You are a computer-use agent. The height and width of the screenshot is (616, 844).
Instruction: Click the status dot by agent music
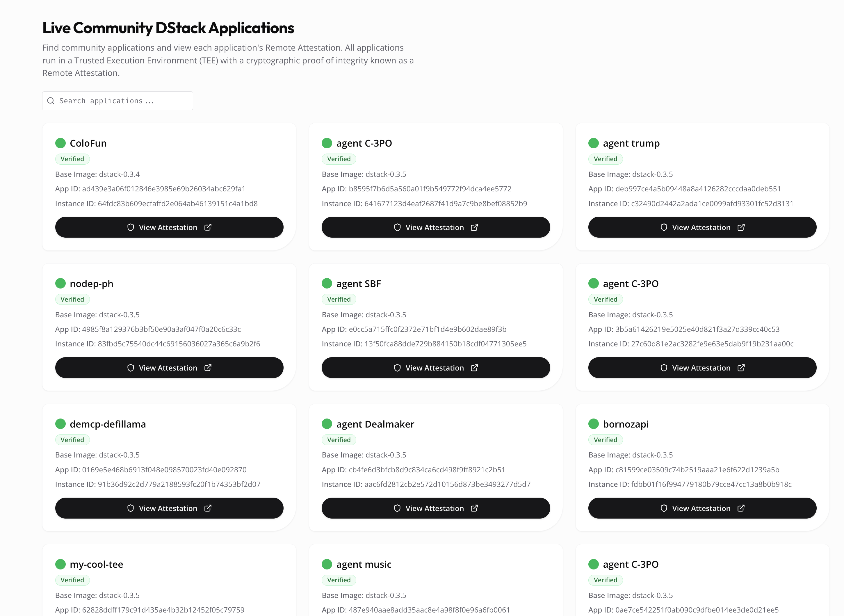(327, 564)
